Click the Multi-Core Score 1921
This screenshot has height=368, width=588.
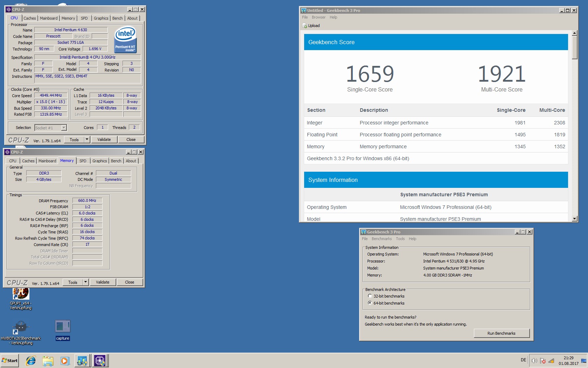[502, 74]
